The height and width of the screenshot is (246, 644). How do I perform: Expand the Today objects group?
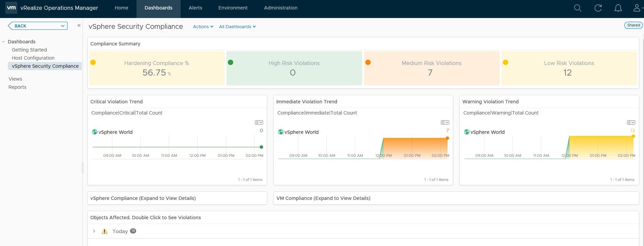tap(94, 231)
